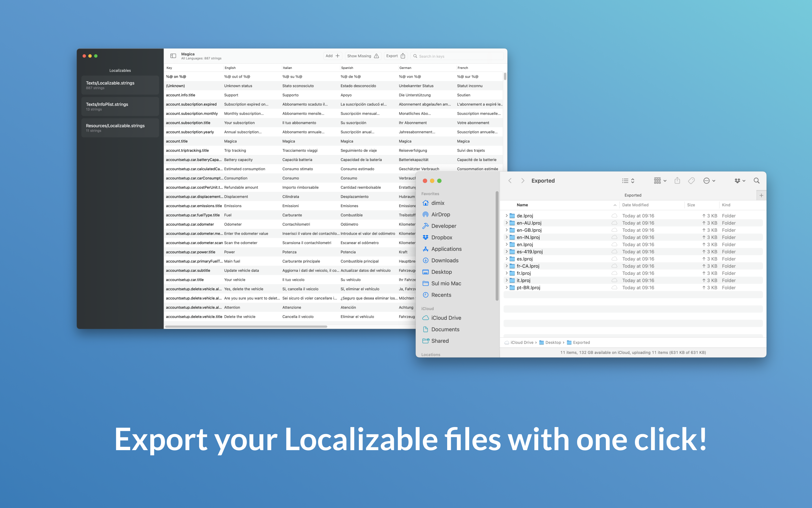Click Show Missing warning button
The image size is (812, 508).
(x=363, y=56)
